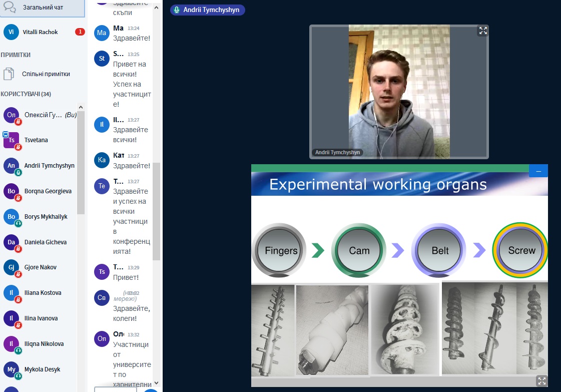Click the fullscreen icon on webcam video

pos(482,31)
